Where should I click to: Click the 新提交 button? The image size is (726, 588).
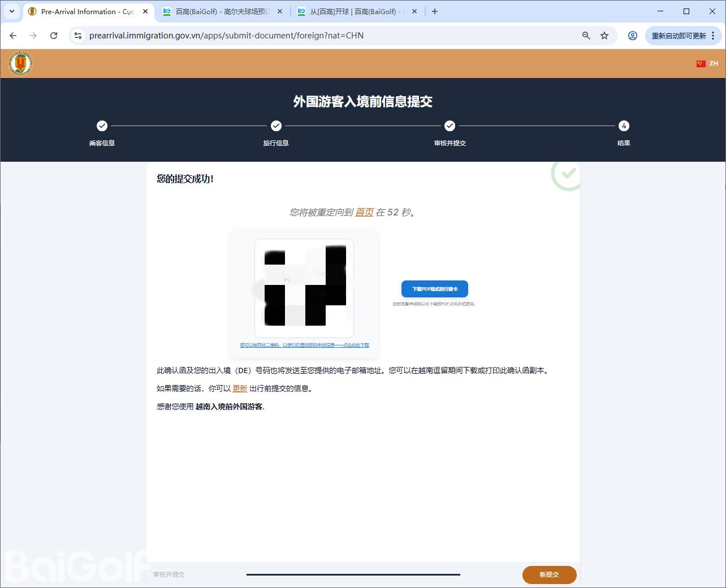pos(549,574)
